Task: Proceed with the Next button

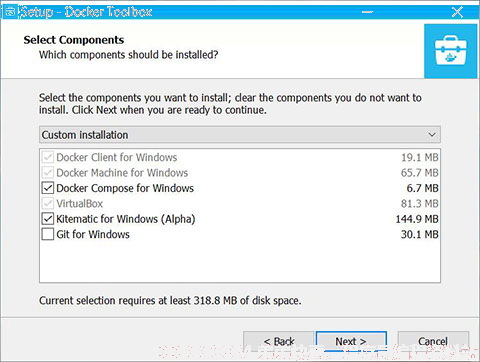Action: [x=351, y=341]
